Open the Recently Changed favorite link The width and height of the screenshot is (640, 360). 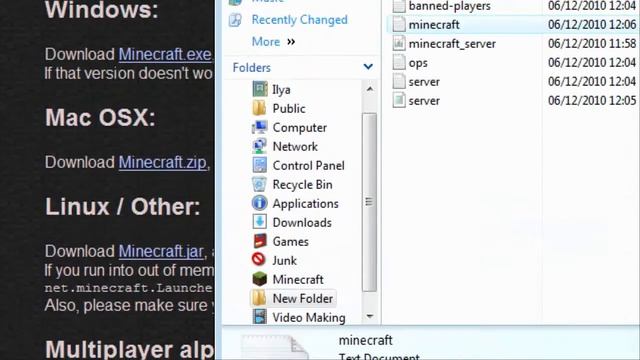tap(299, 20)
